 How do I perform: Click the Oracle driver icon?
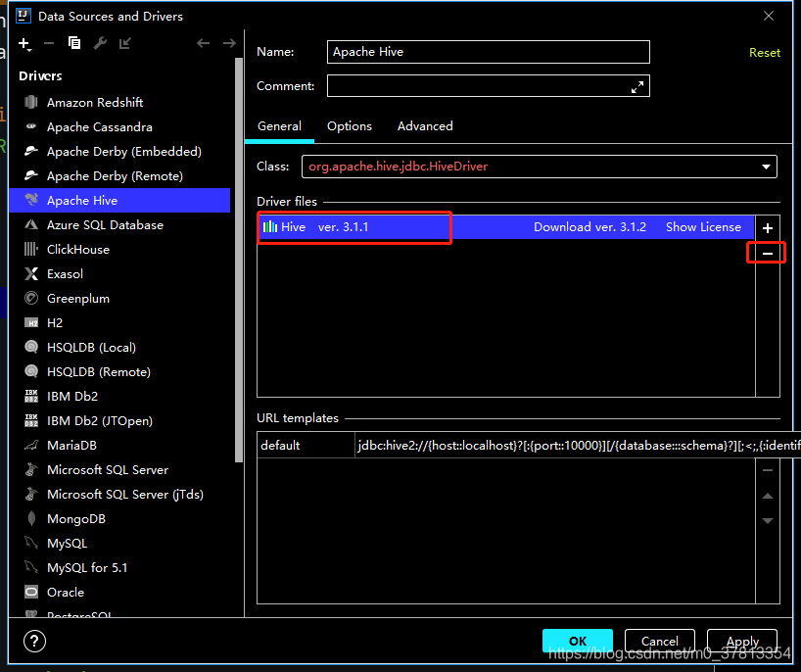pos(31,593)
